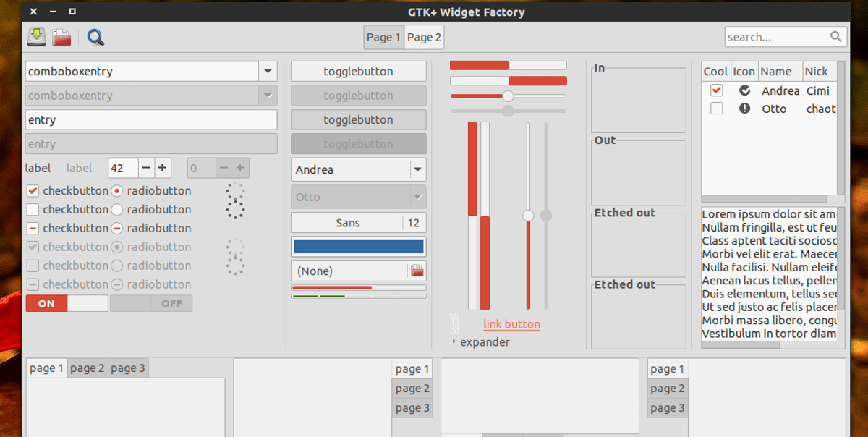Click the checkmark icon in Andrea's row
This screenshot has height=437, width=868.
pos(744,90)
